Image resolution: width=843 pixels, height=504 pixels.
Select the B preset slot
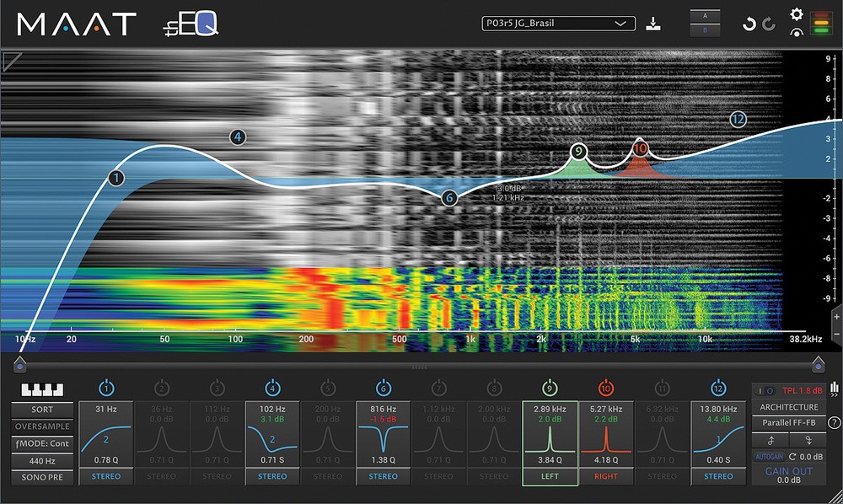(706, 30)
